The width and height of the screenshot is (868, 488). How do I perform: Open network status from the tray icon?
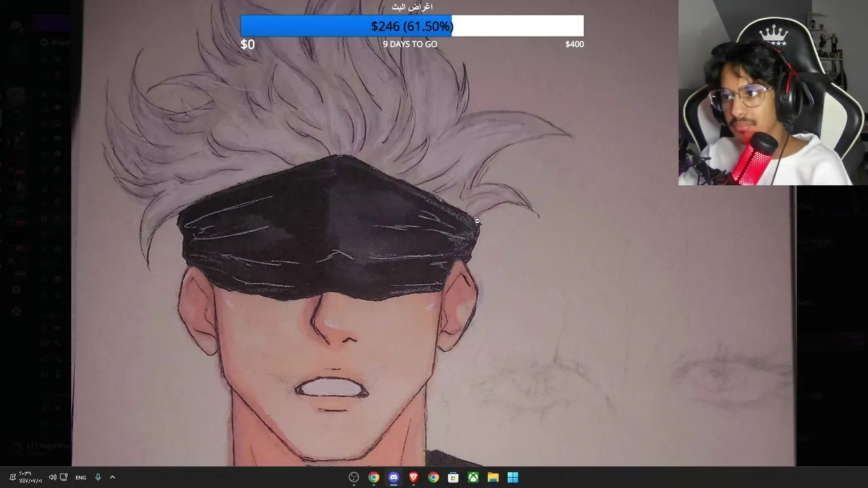point(64,477)
